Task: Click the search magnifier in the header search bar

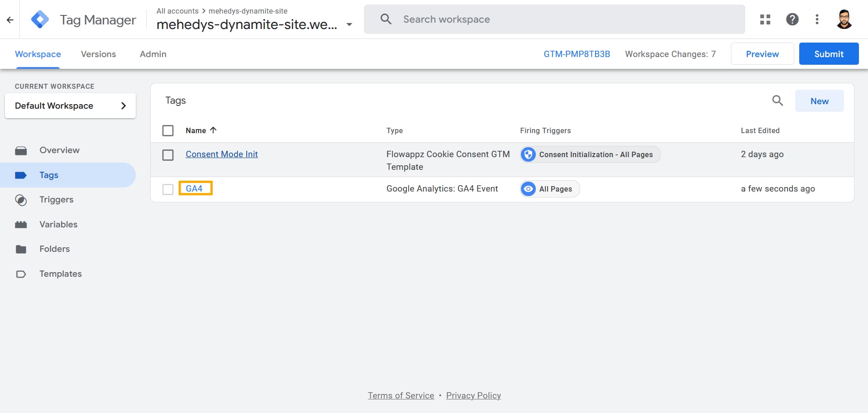Action: point(386,19)
